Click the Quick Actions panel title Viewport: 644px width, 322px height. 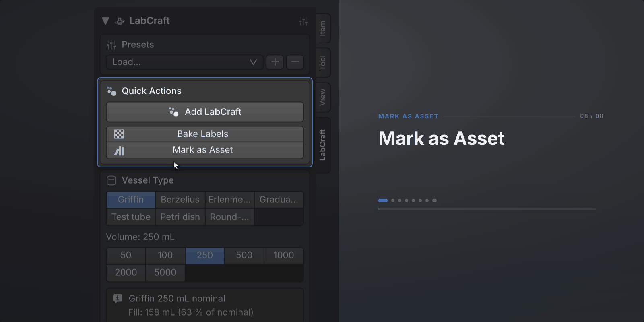pos(151,91)
